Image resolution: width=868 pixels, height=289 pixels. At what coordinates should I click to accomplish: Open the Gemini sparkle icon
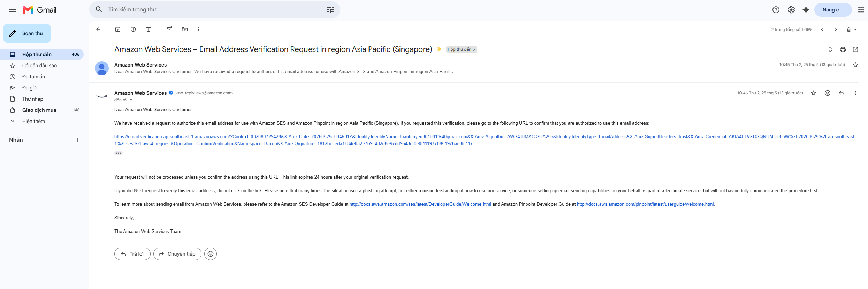click(806, 10)
